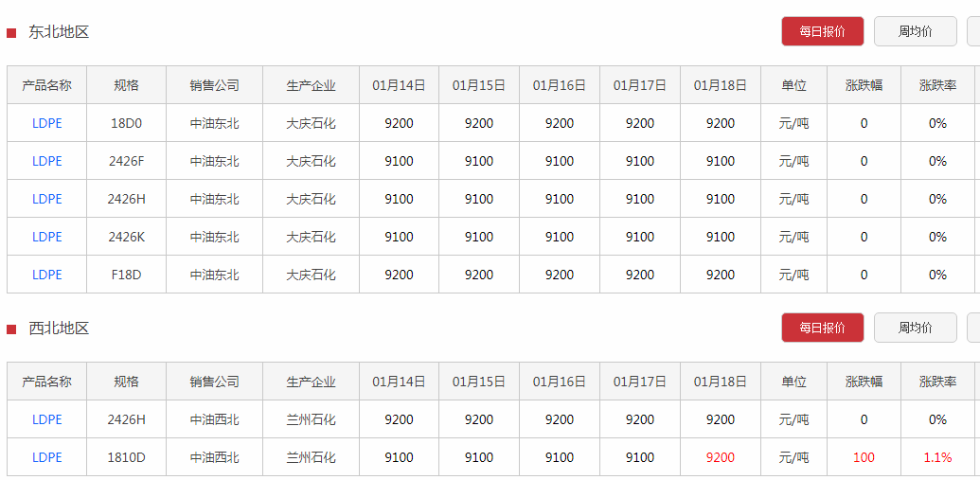Click the red square beside 西北地区
The height and width of the screenshot is (480, 980).
click(11, 329)
